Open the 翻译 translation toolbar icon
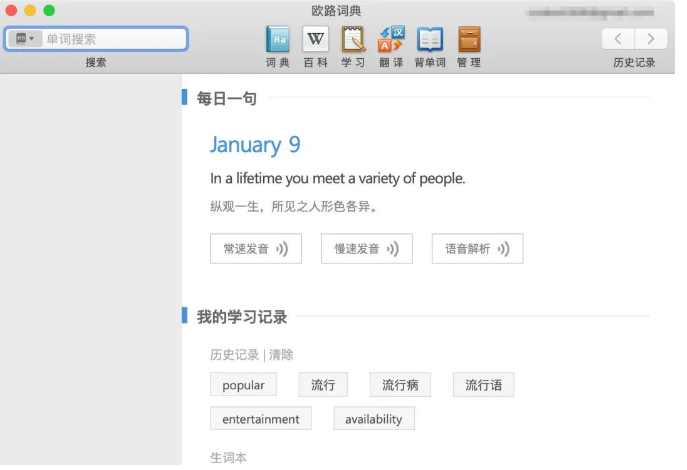The image size is (687, 470). (x=391, y=40)
